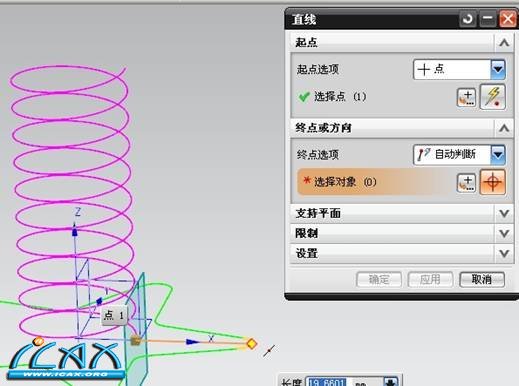Collapse the 起点 section
Viewport: 519px width, 386px height.
point(504,43)
